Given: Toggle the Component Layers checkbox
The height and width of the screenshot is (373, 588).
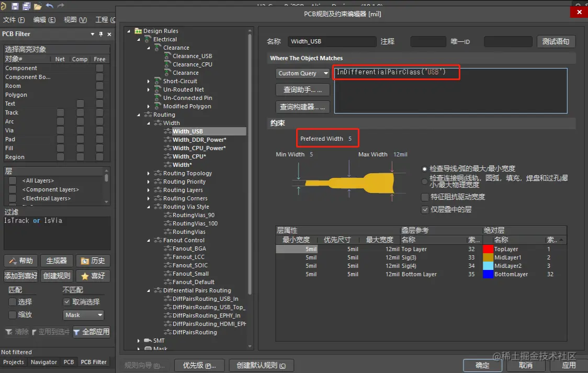Looking at the screenshot, I should tap(13, 189).
